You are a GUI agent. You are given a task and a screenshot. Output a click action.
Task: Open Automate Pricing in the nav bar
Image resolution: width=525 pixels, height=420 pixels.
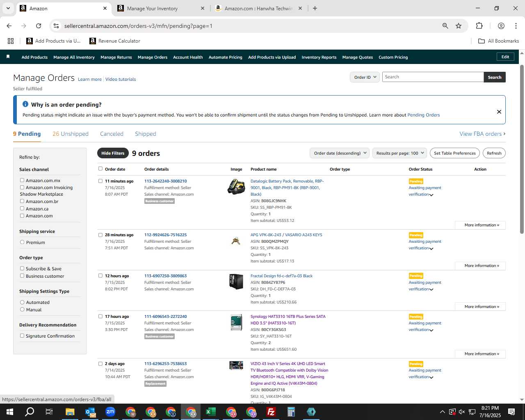pyautogui.click(x=225, y=57)
